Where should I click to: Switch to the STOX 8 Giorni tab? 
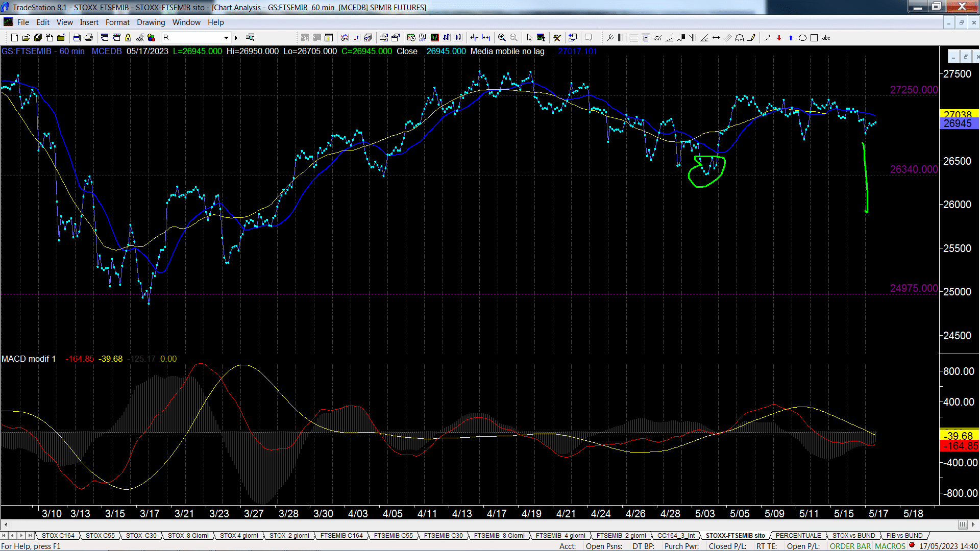[188, 535]
